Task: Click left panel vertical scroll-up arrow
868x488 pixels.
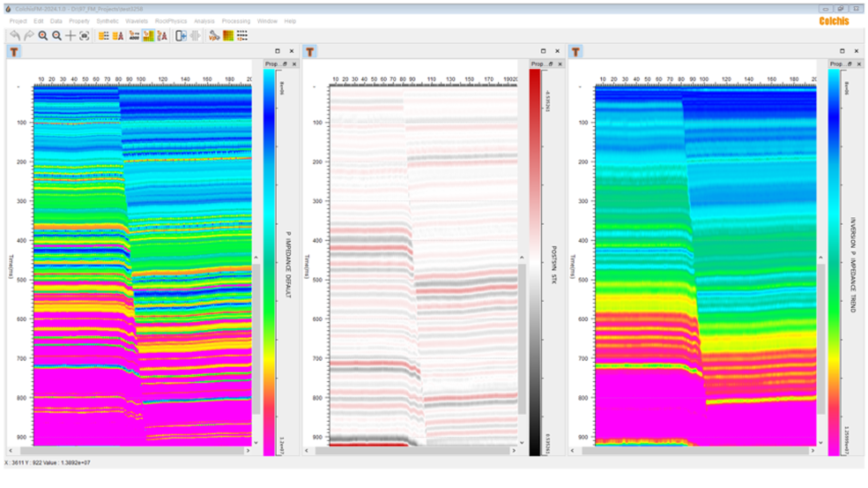Action: 256,258
